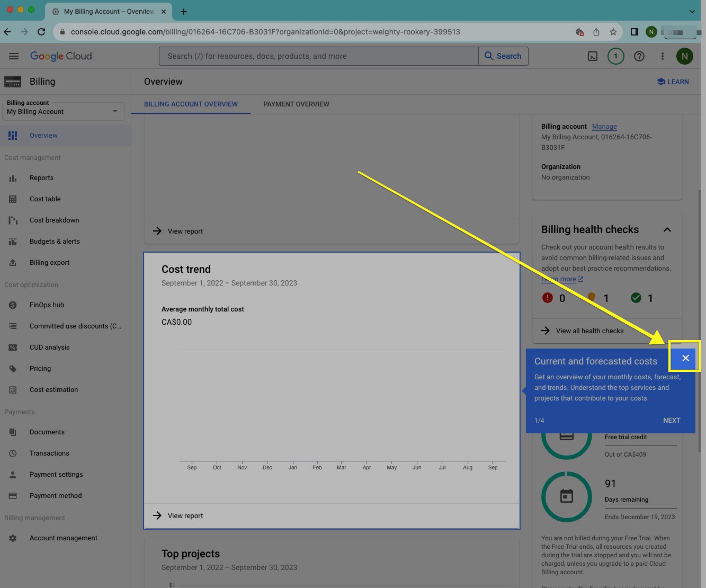The image size is (706, 588).
Task: Click the Budgets & alerts icon
Action: [13, 242]
